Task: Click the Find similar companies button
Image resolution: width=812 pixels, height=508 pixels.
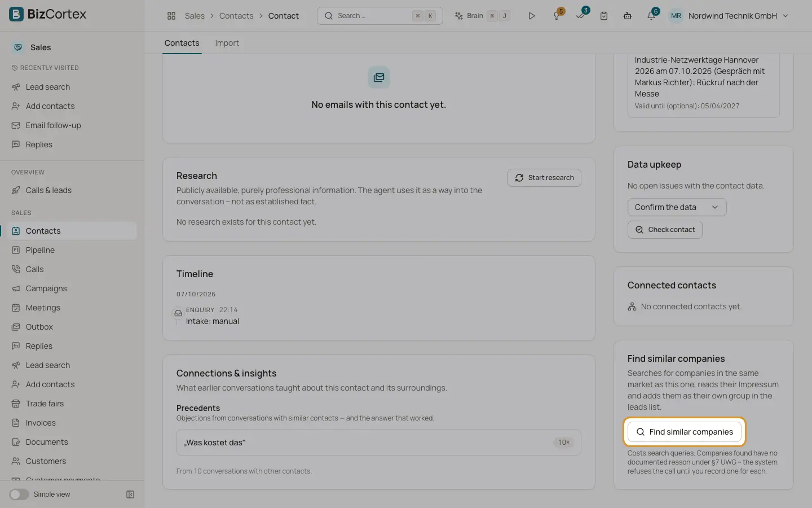Action: [685, 432]
